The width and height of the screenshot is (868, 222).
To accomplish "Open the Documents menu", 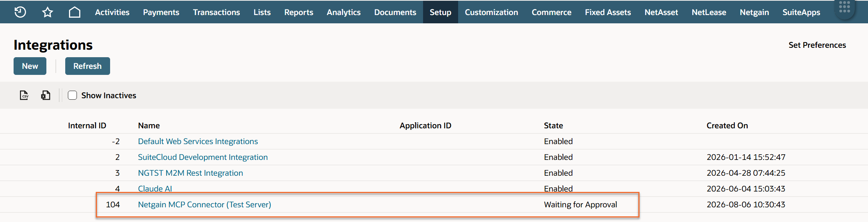I will point(395,12).
